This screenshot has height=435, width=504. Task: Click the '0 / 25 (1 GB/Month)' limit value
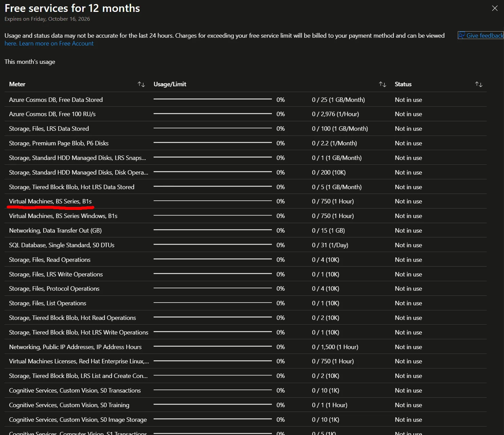(338, 100)
